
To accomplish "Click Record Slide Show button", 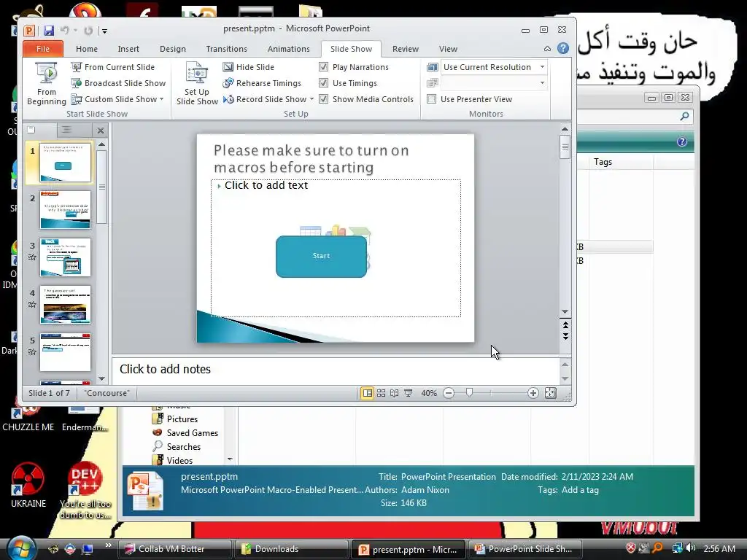I will (265, 99).
